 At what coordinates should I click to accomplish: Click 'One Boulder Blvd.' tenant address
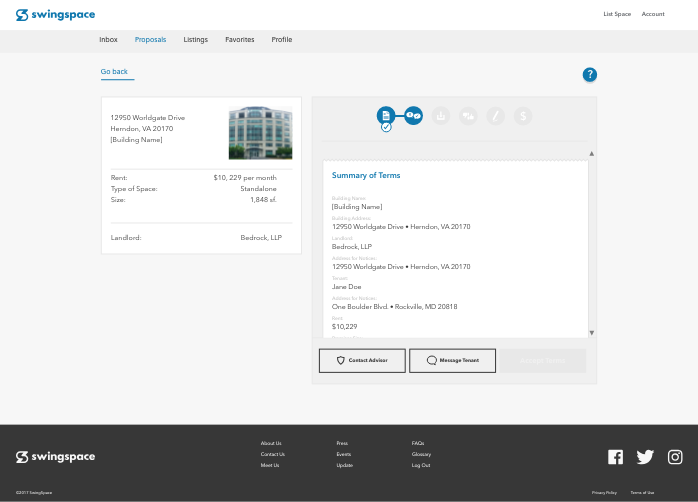pyautogui.click(x=360, y=307)
